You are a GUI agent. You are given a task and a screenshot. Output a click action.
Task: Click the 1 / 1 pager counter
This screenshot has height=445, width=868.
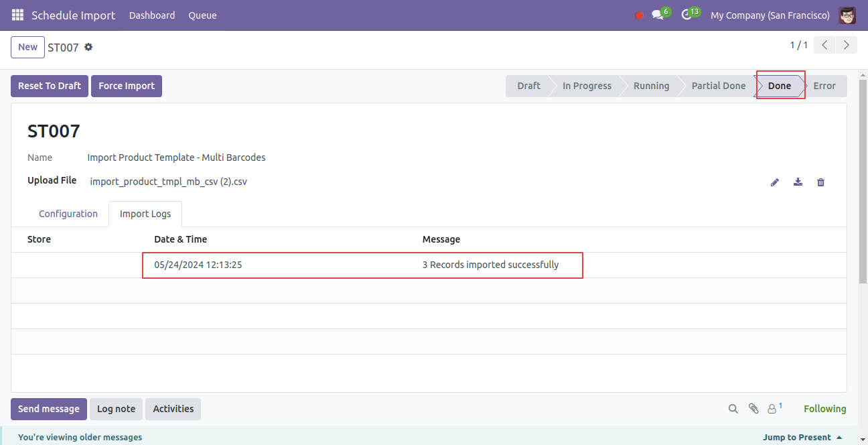[798, 46]
